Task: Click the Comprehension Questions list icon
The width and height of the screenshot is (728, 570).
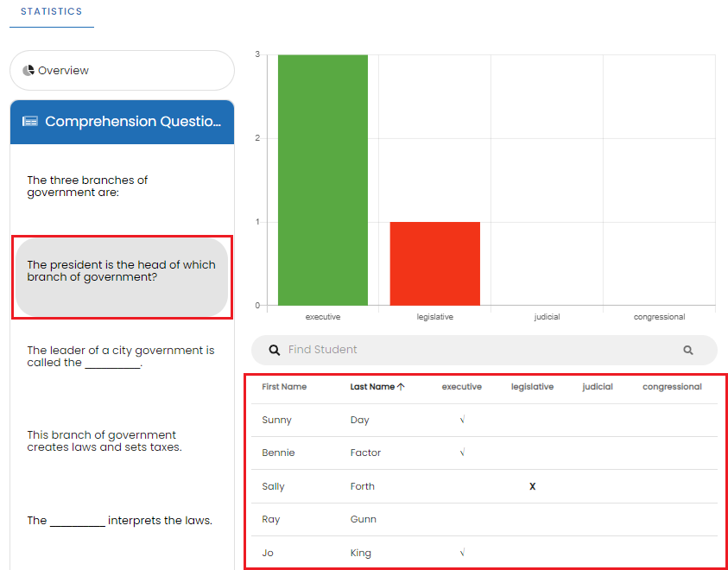Action: coord(30,122)
